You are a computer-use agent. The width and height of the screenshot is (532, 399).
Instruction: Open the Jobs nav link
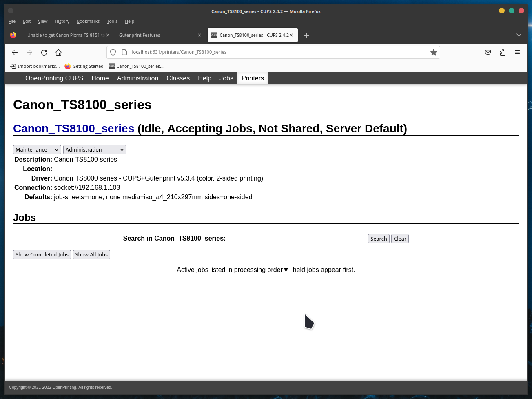coord(226,78)
